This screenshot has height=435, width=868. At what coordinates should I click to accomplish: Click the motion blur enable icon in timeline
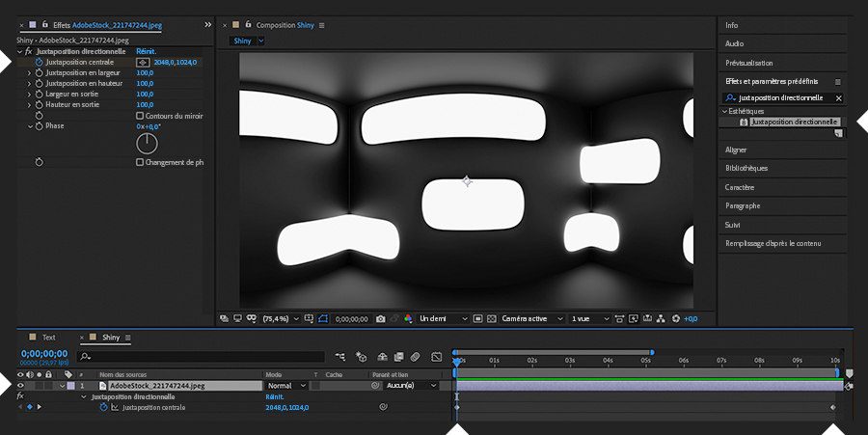tap(413, 356)
